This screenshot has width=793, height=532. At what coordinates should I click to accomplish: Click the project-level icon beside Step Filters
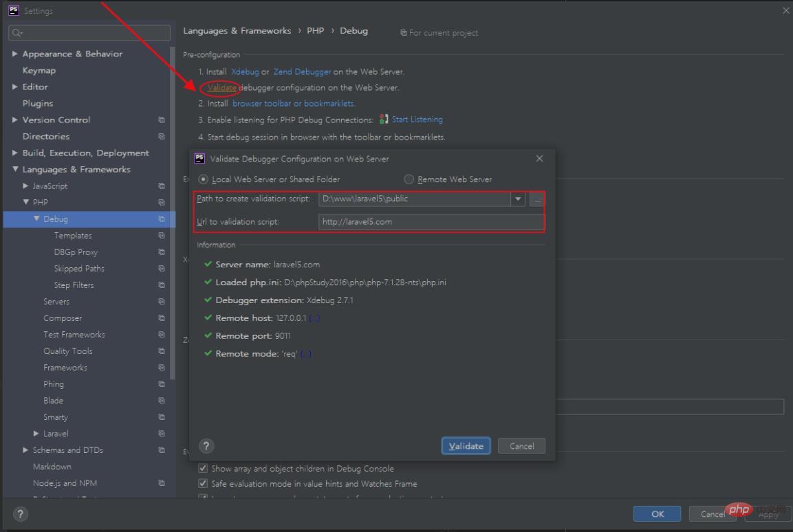[162, 285]
